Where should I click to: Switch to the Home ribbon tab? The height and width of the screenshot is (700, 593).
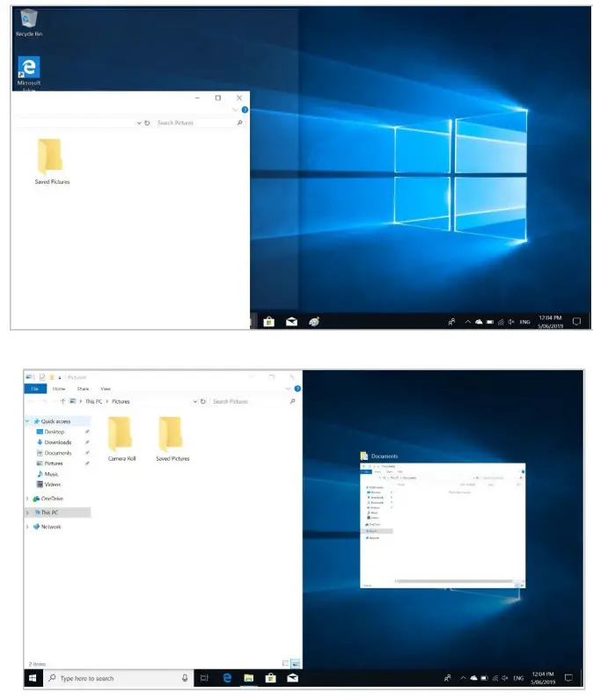tap(59, 389)
